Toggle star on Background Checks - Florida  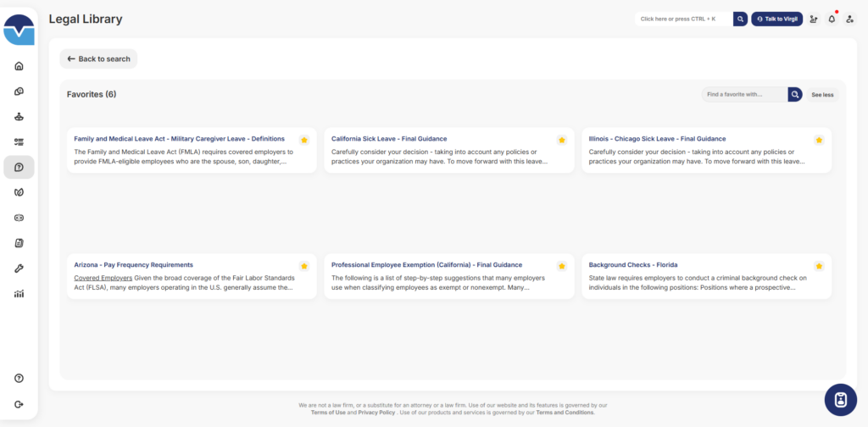pyautogui.click(x=819, y=266)
